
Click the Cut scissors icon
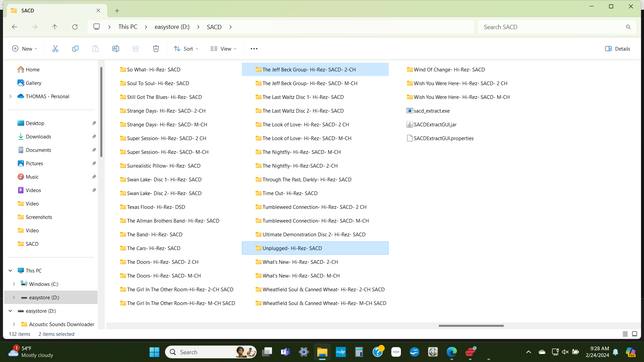pyautogui.click(x=55, y=49)
